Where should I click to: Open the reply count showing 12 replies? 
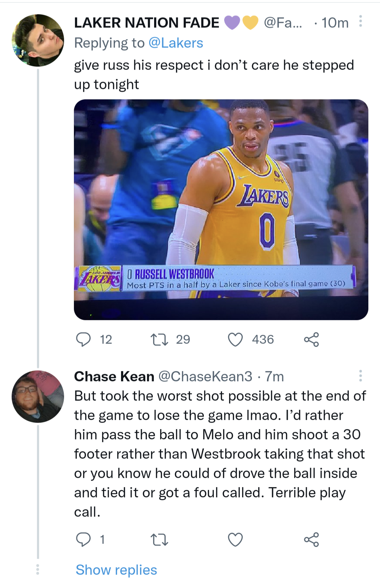point(104,339)
